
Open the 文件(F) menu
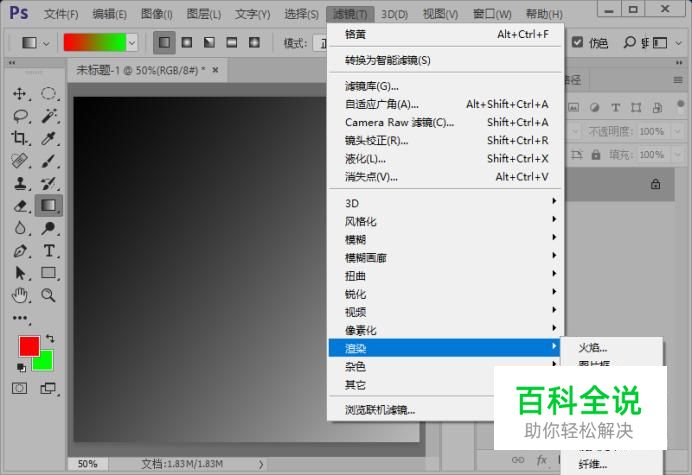[x=61, y=14]
